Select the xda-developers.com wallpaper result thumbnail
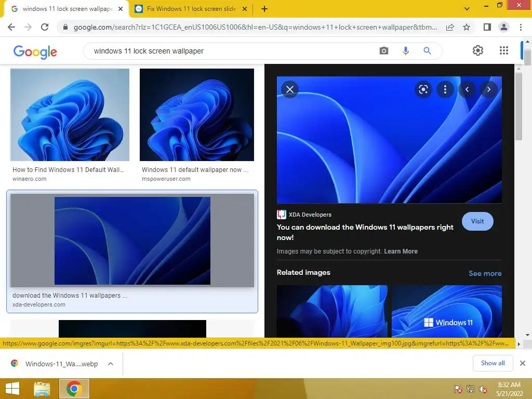This screenshot has width=532, height=399. coord(132,241)
